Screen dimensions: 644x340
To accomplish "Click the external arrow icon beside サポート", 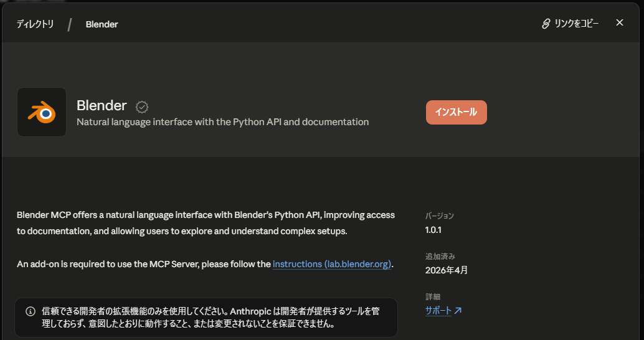I will [x=458, y=311].
